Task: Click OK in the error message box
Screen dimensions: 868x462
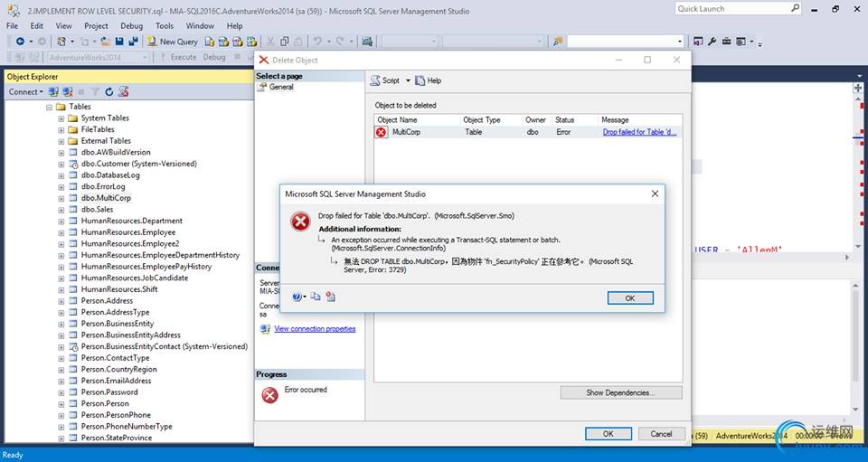Action: (x=630, y=298)
